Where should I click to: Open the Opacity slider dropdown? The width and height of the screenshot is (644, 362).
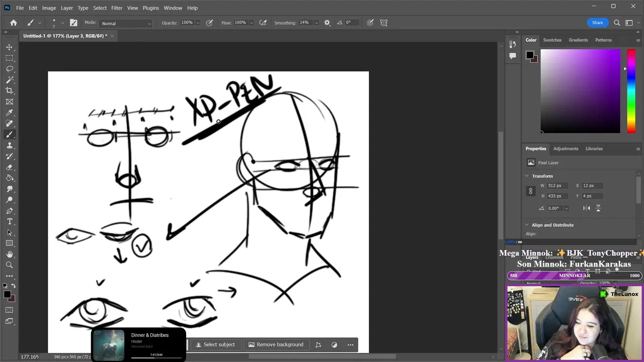(x=198, y=23)
